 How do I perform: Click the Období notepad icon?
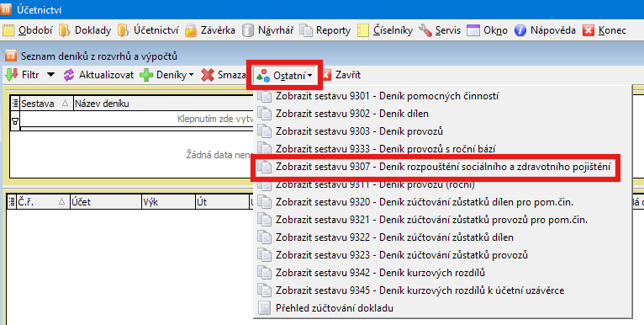coord(8,30)
